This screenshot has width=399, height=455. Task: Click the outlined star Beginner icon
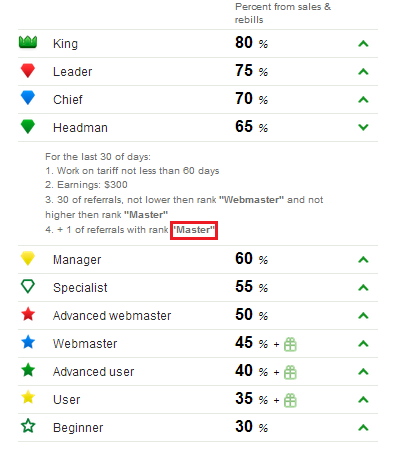(x=28, y=426)
